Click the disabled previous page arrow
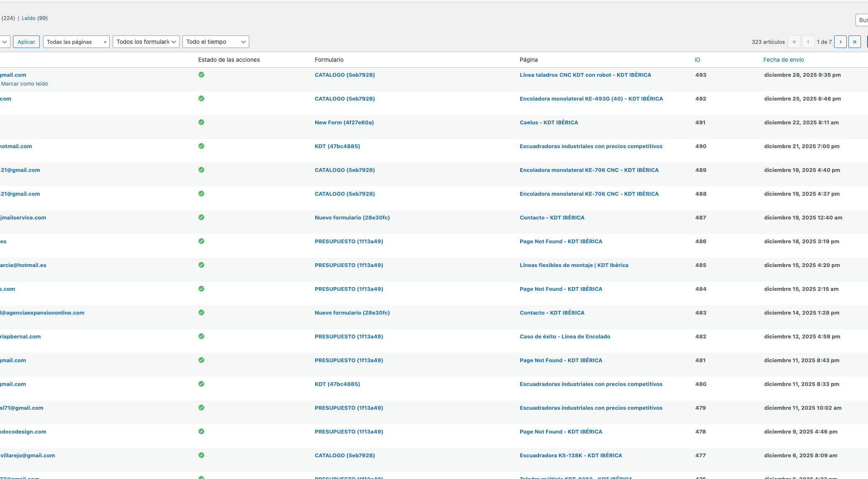Viewport: 868px width, 479px height. click(x=808, y=42)
